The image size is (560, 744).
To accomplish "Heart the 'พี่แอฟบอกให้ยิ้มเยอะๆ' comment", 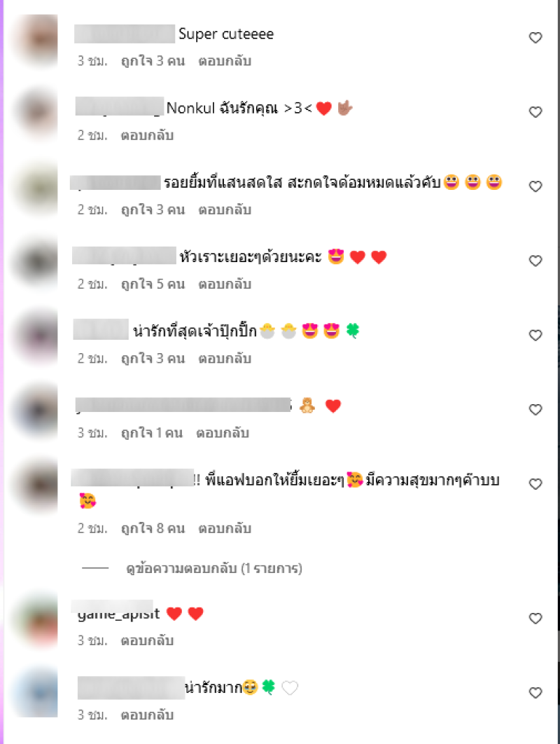I will click(535, 484).
